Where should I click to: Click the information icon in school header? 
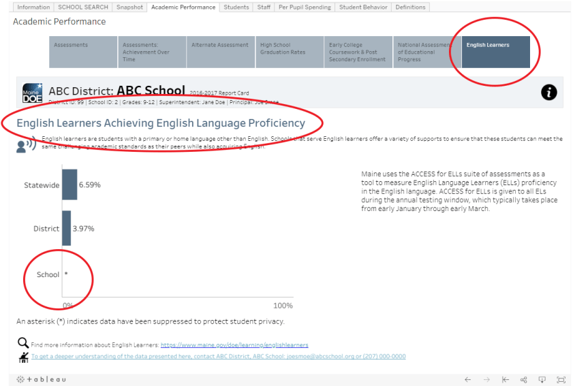point(548,93)
